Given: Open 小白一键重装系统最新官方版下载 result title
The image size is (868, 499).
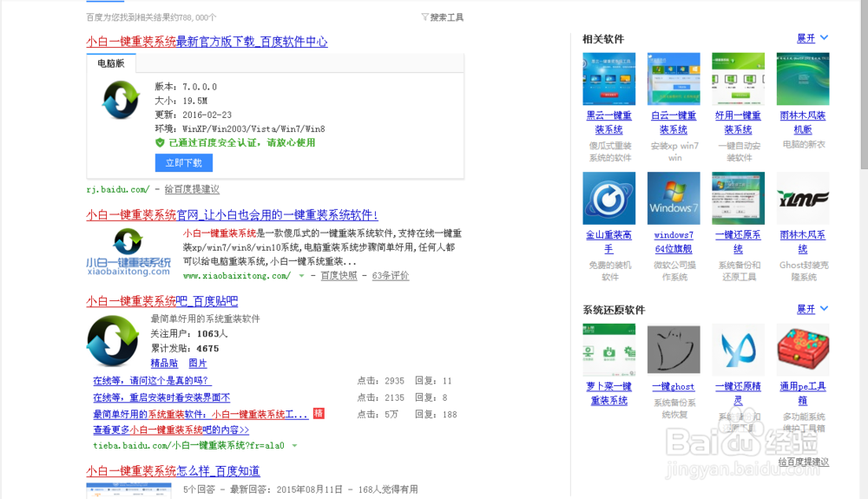Looking at the screenshot, I should tap(207, 42).
